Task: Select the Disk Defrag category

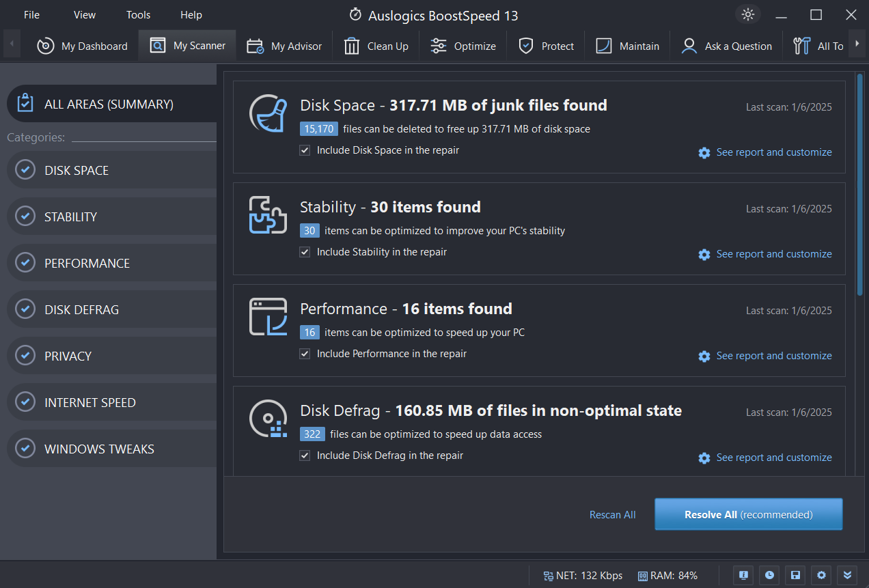Action: (112, 309)
